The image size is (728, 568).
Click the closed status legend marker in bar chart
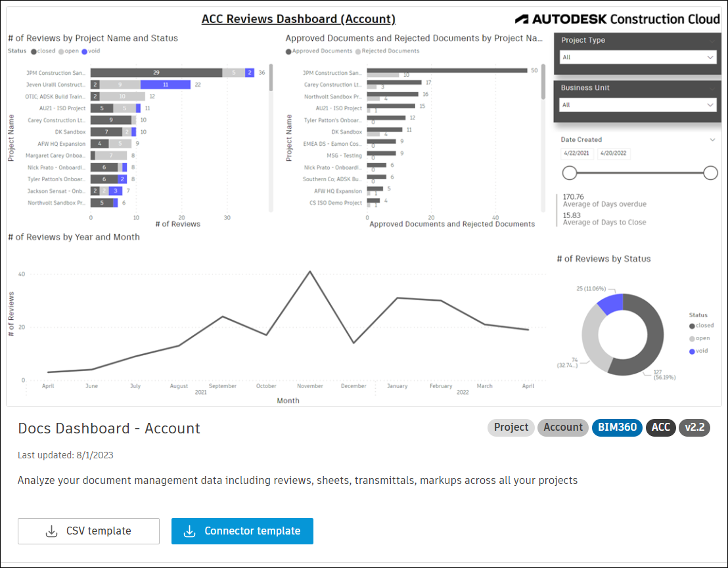point(34,51)
